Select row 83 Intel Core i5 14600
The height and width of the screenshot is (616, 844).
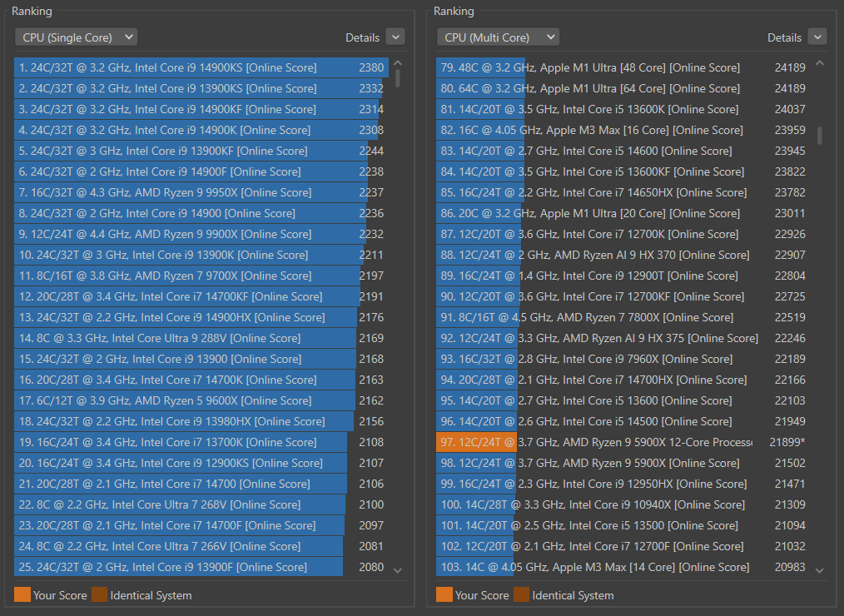tap(623, 151)
